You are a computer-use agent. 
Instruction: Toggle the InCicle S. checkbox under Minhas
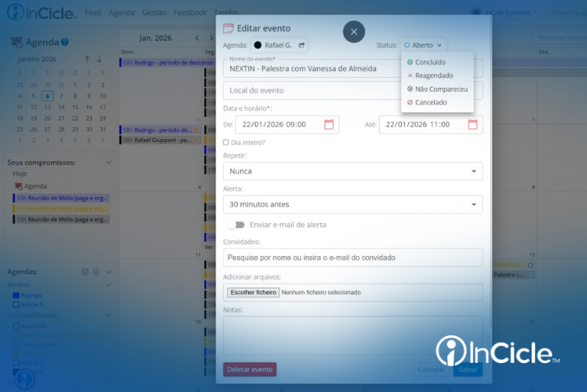(16, 304)
